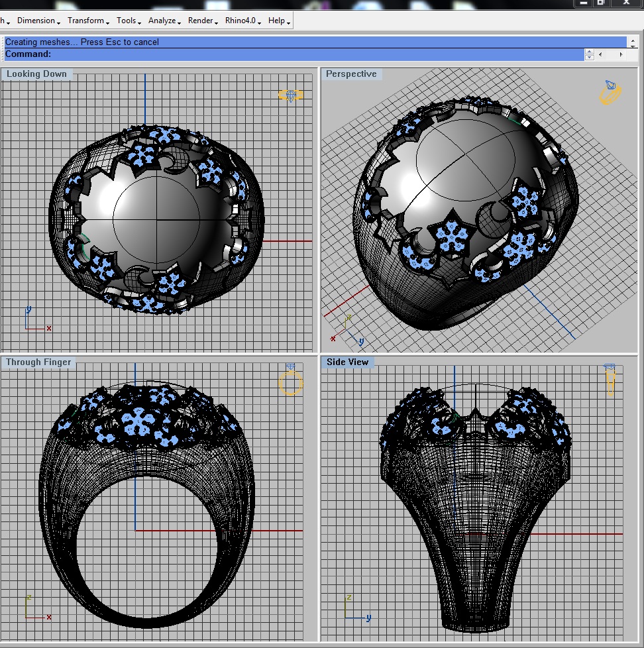
Task: Click the command line stepper up arrow
Action: [590, 52]
